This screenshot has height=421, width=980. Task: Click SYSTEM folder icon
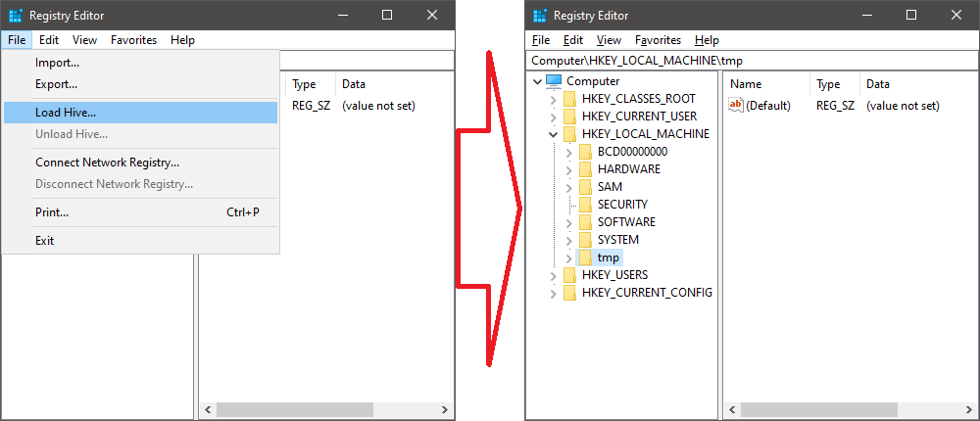coord(585,240)
